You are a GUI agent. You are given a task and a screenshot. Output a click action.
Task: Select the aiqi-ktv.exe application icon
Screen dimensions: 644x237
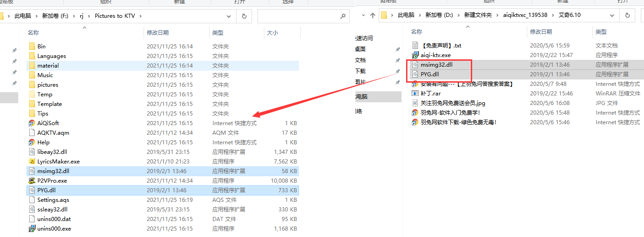[415, 55]
